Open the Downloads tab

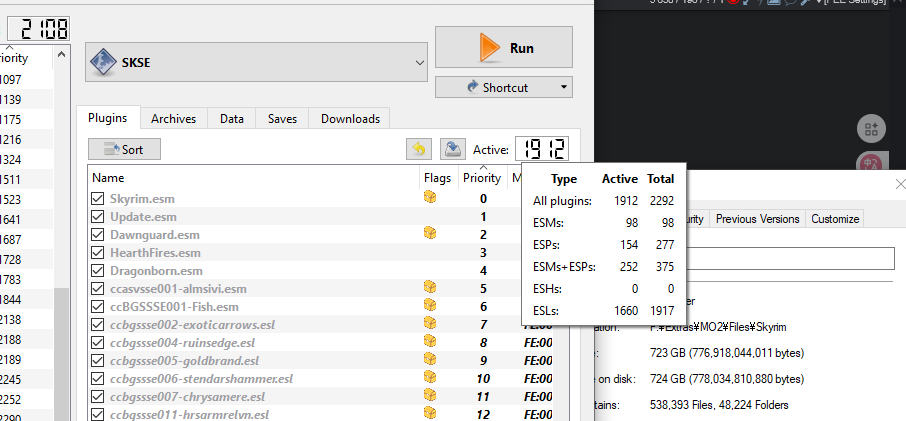tap(350, 119)
